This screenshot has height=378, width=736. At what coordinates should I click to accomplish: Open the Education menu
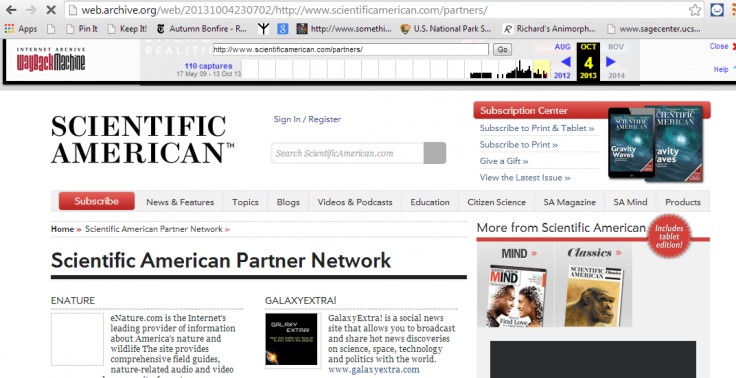pos(430,202)
